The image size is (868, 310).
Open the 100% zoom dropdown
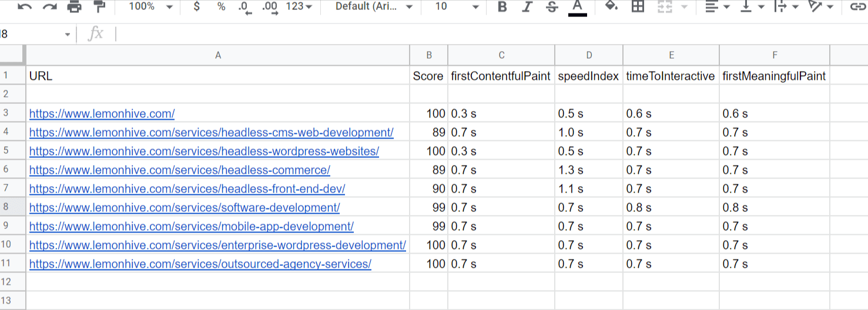150,6
